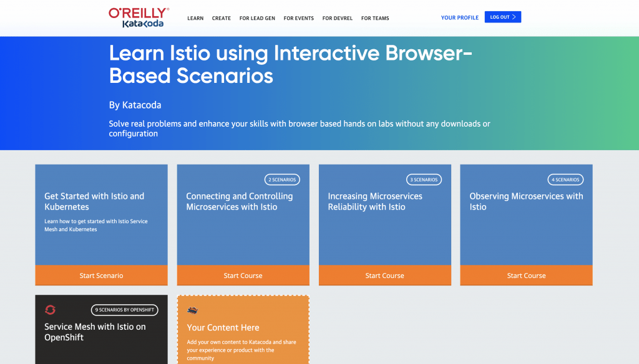Click the By Katacoda author text
Screen dimensions: 639x364
click(x=135, y=105)
